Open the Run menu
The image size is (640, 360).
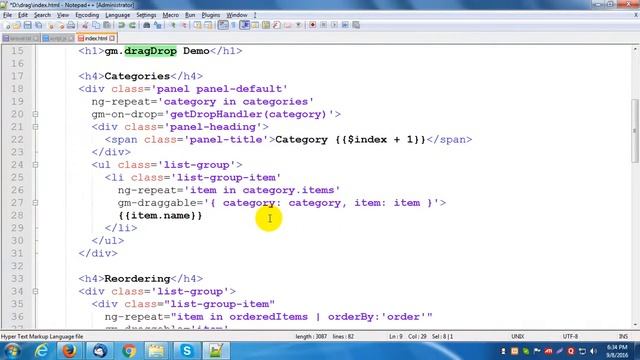coord(190,15)
